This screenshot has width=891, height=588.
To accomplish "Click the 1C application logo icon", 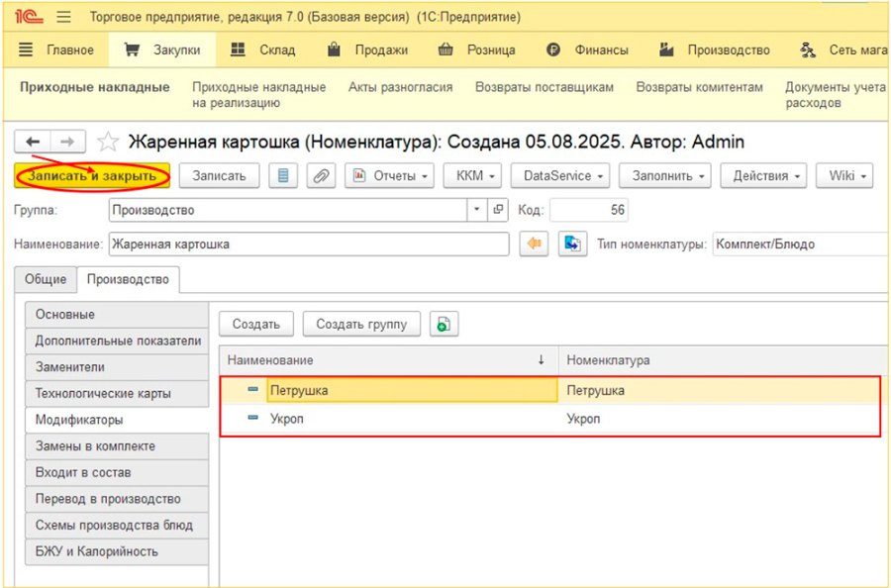I will click(x=29, y=17).
